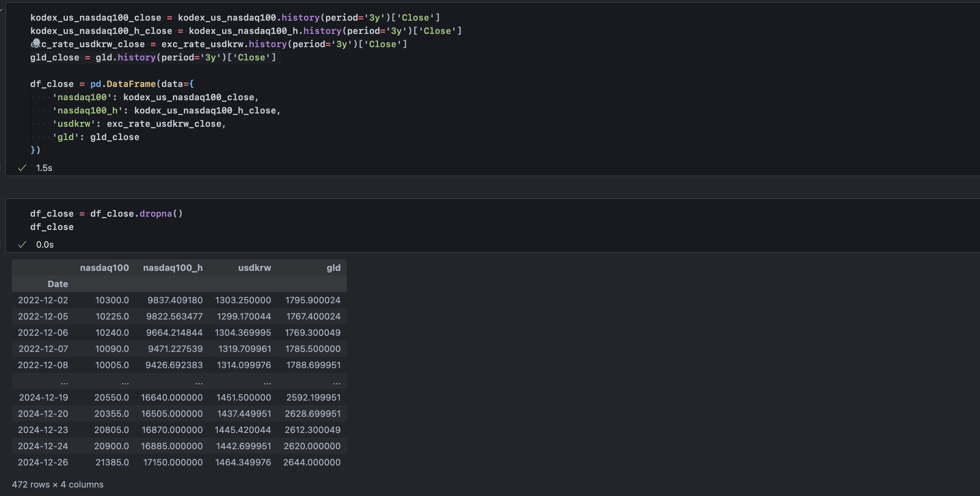Place cursor on the gld_close assignment line
Screen dimensions: 980x496
[x=152, y=57]
